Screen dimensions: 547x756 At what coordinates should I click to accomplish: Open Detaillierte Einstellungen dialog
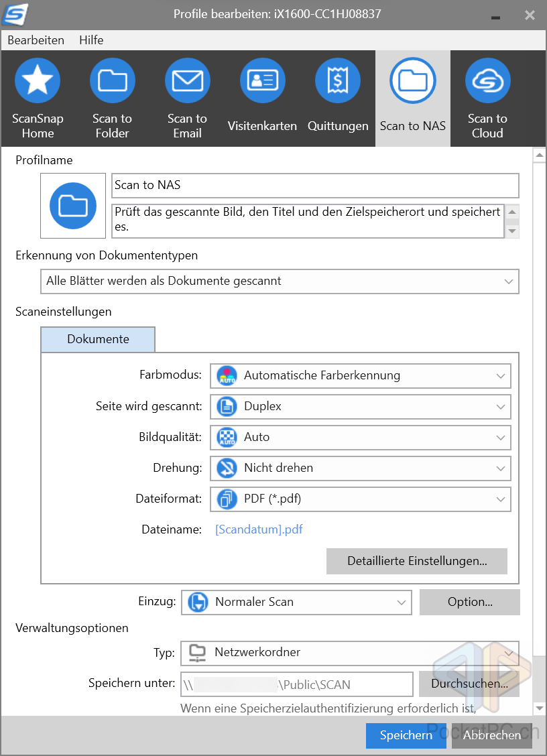coord(417,561)
